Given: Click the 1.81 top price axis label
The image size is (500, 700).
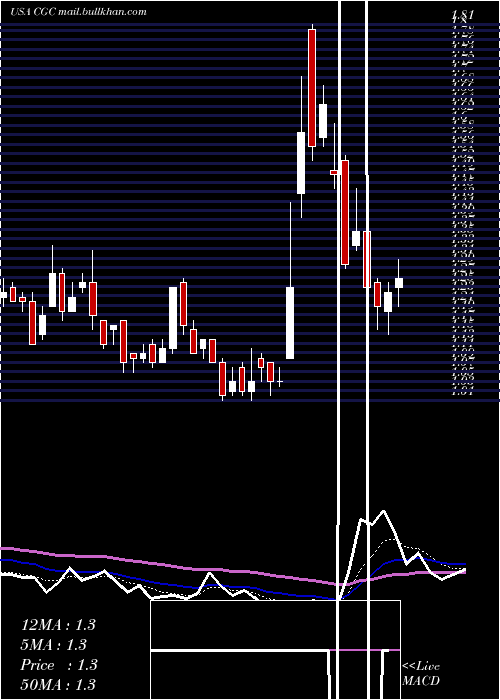Looking at the screenshot, I should (462, 15).
